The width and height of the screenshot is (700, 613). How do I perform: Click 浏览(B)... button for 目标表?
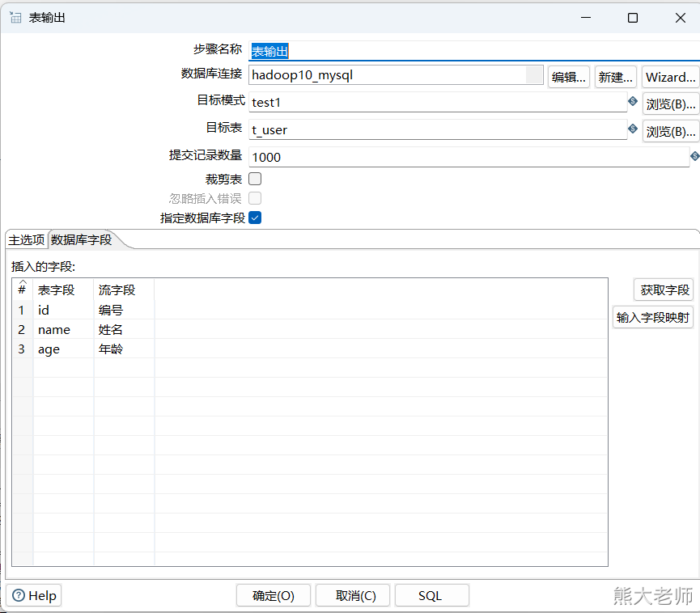coord(671,132)
